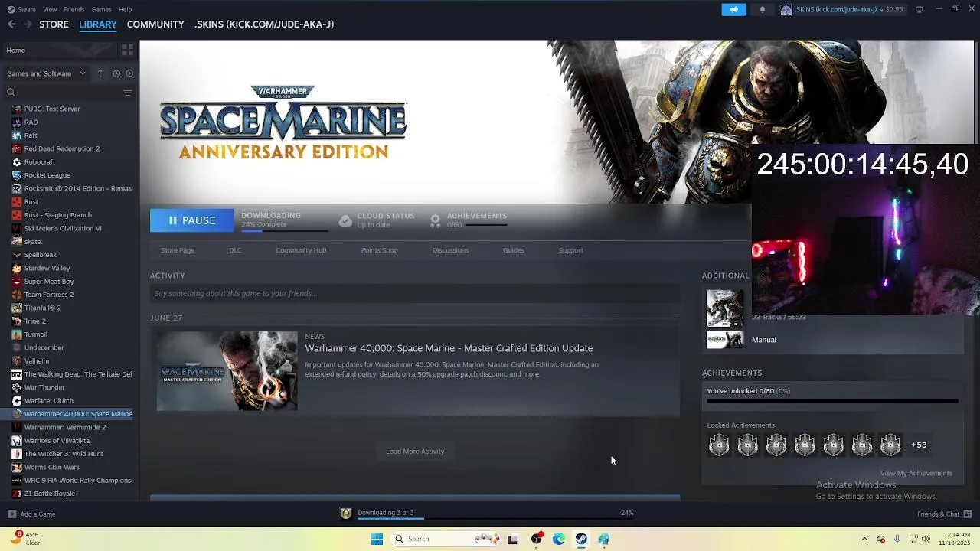Click the sort ascending arrow icon

coord(100,73)
